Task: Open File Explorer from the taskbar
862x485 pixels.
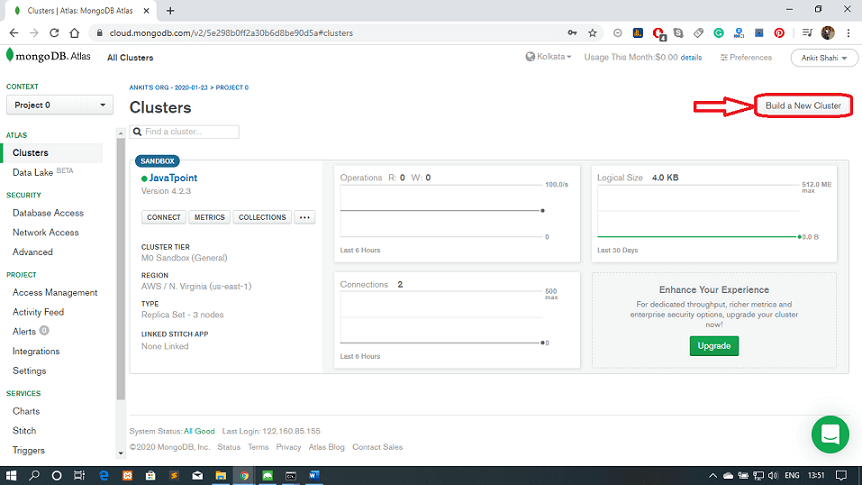Action: point(220,476)
